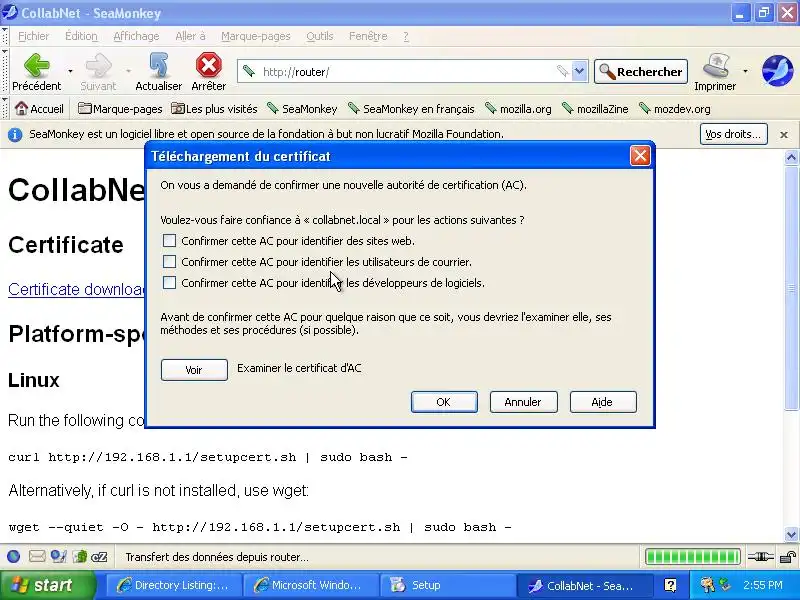Check the AC box for utilisateurs de courrier

click(x=169, y=262)
